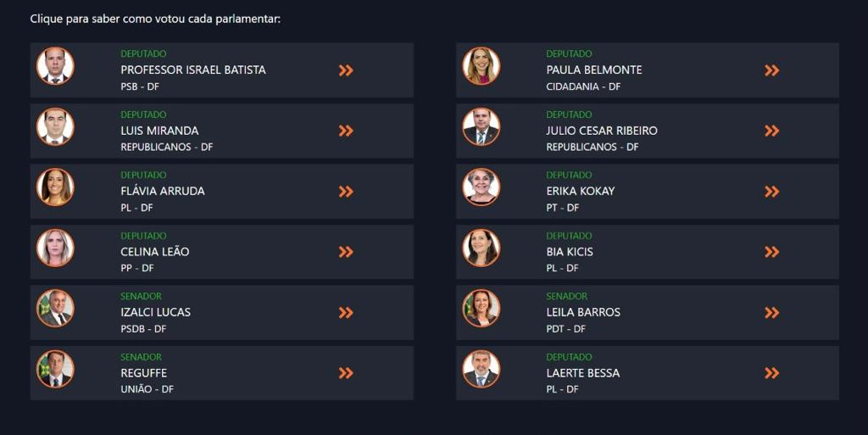Expand Flávia Arruda's vote with the arrow icon
This screenshot has width=868, height=435.
(x=346, y=192)
